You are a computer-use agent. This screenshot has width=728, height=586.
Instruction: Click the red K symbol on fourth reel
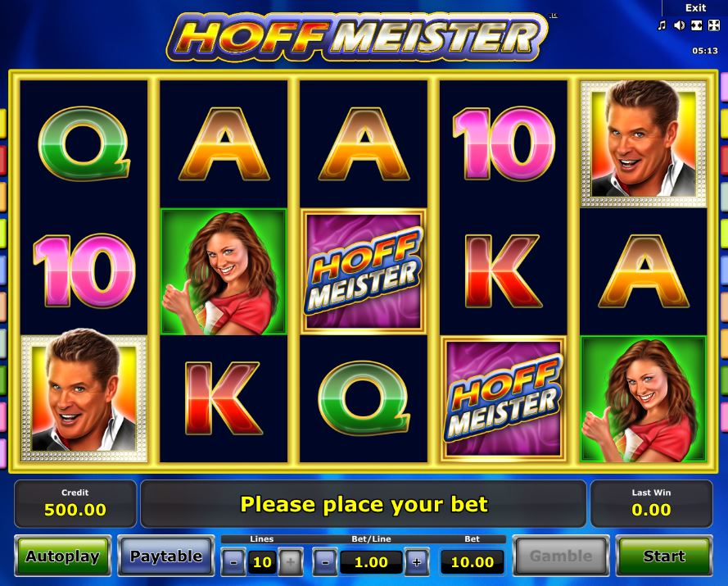coord(504,271)
